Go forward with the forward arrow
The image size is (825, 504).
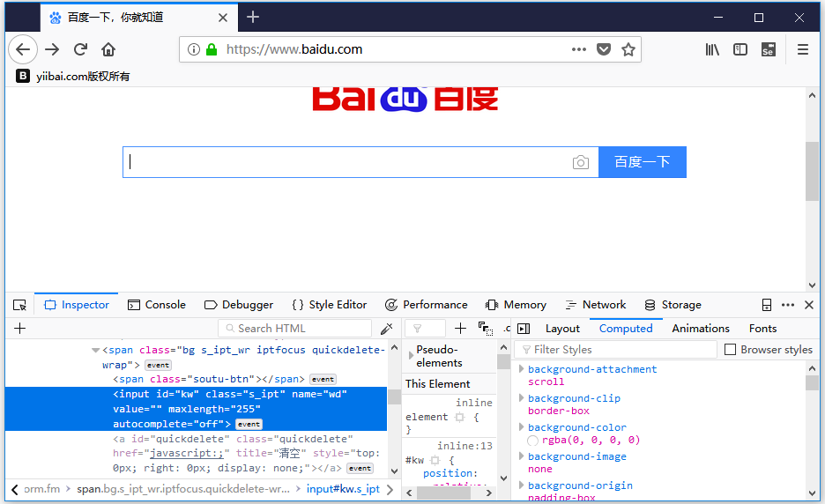(52, 49)
